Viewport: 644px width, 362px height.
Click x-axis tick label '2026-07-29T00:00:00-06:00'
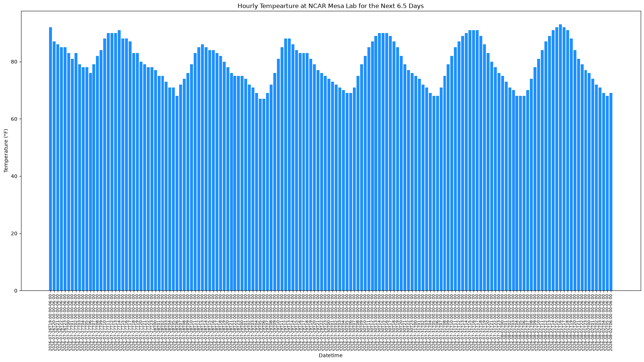(x=242, y=322)
